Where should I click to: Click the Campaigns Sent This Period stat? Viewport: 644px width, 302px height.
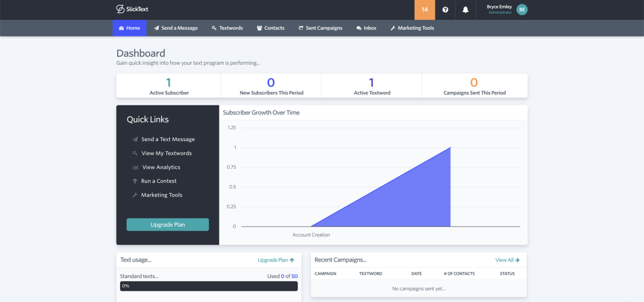[474, 86]
